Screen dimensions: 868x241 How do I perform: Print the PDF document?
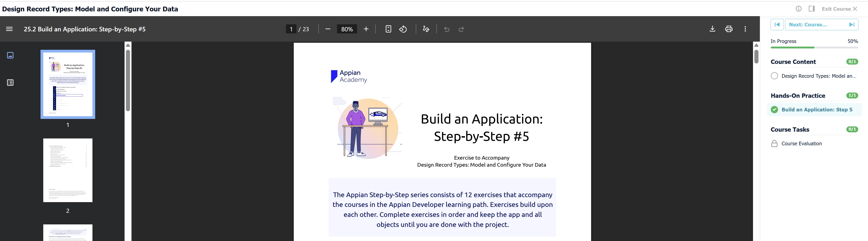(x=729, y=29)
